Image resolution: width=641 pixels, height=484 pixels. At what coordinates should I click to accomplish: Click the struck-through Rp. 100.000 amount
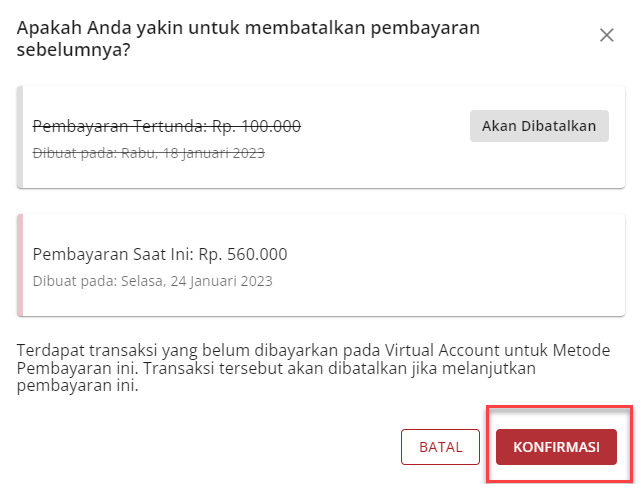[256, 126]
